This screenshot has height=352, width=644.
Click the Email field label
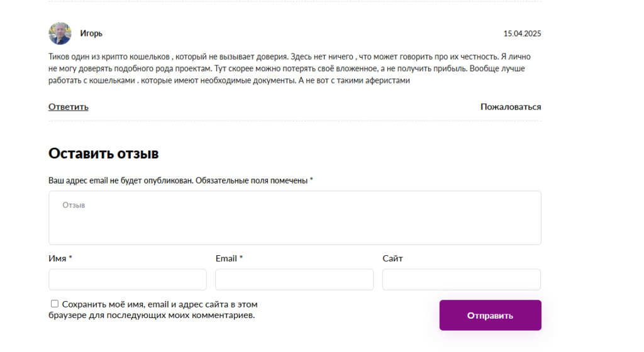[226, 258]
